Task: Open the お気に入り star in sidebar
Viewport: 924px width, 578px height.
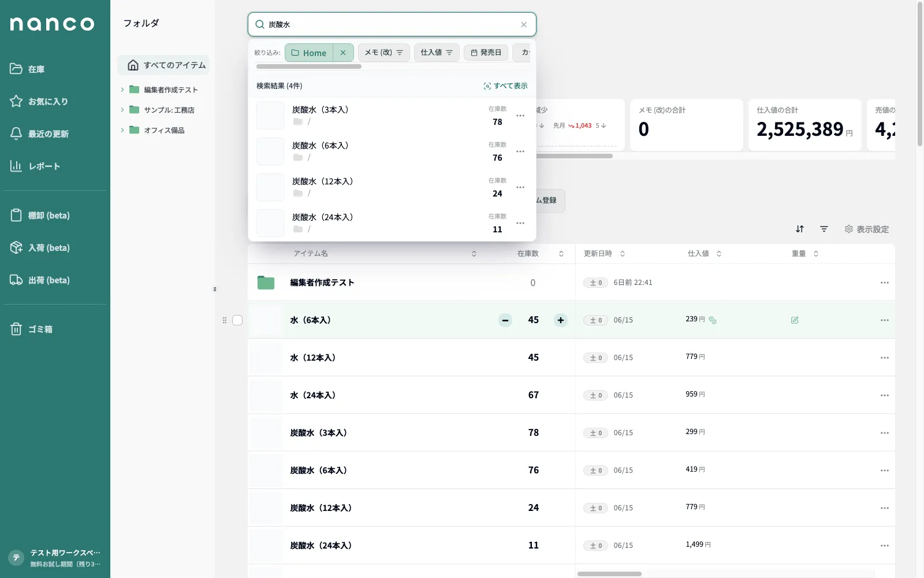Action: (16, 101)
